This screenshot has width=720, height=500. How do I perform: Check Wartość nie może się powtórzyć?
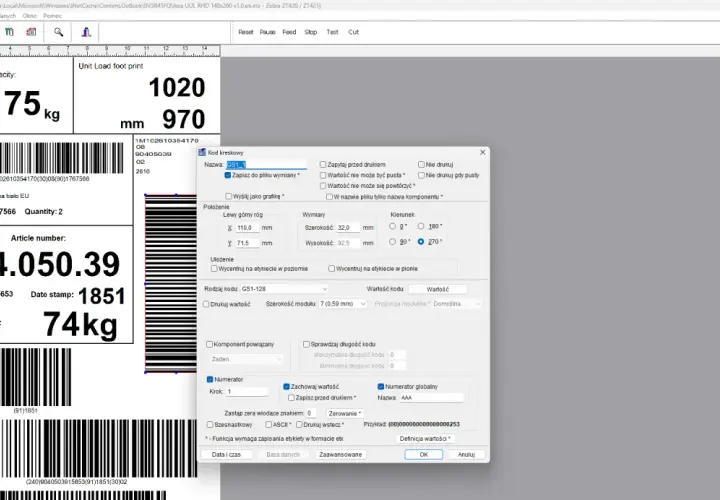click(323, 186)
